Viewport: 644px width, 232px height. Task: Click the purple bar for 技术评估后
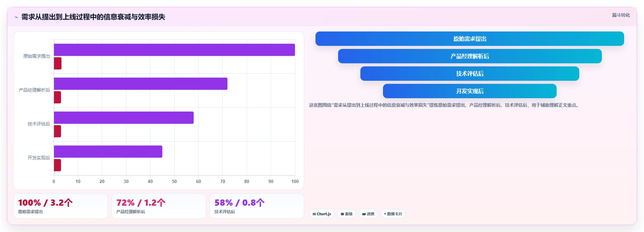click(124, 118)
